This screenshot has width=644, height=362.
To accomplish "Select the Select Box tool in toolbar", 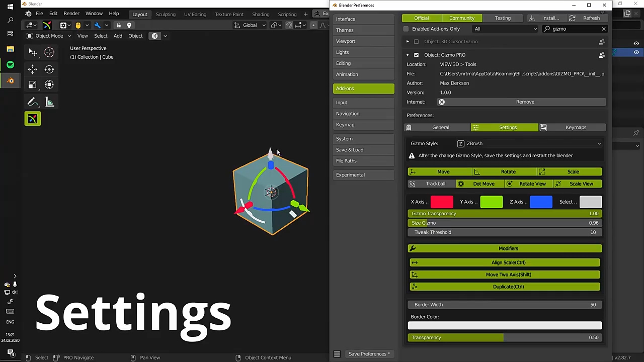I will coord(33,52).
